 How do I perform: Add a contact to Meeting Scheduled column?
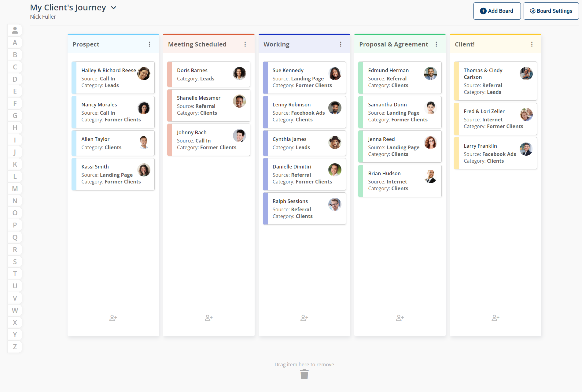209,318
